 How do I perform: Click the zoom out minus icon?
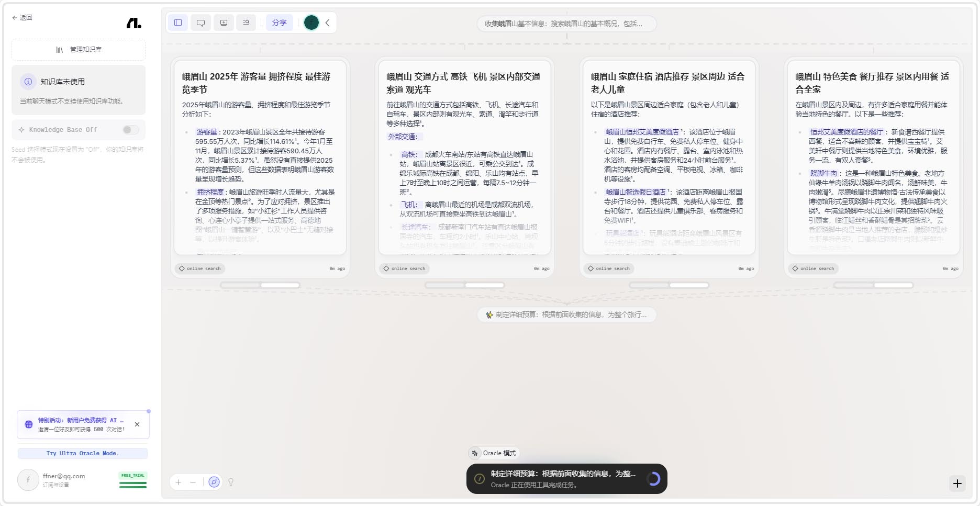[x=193, y=482]
